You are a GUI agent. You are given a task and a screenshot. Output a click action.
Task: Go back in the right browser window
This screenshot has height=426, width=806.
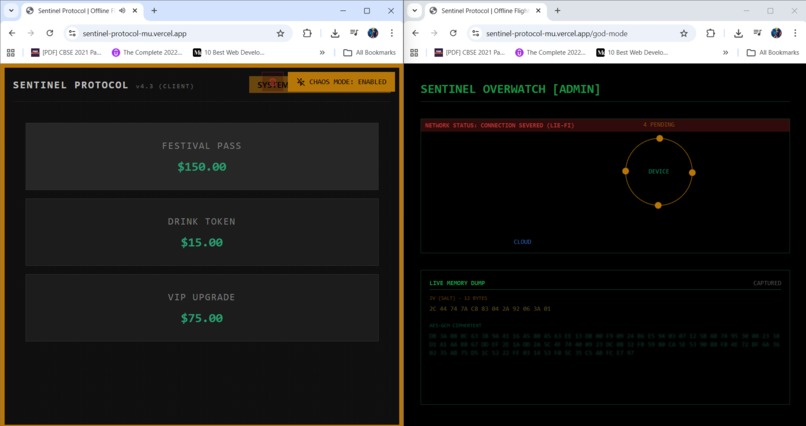tap(416, 33)
